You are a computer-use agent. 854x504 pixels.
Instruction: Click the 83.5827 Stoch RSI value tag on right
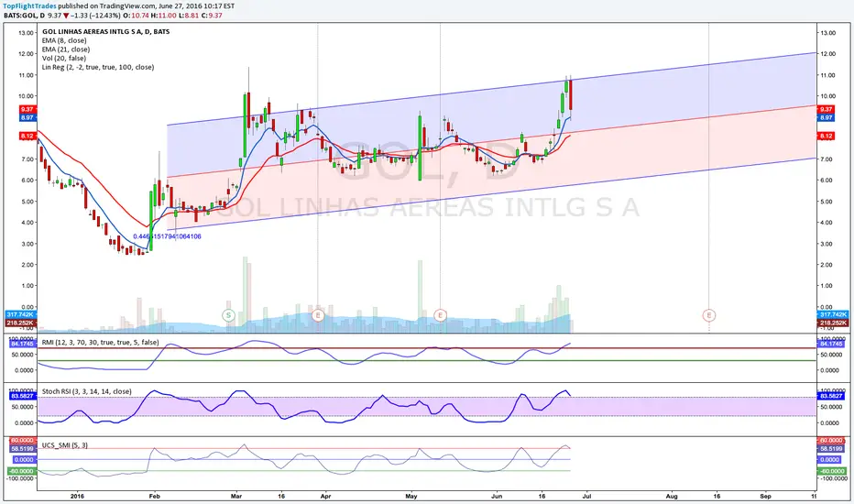click(x=830, y=396)
